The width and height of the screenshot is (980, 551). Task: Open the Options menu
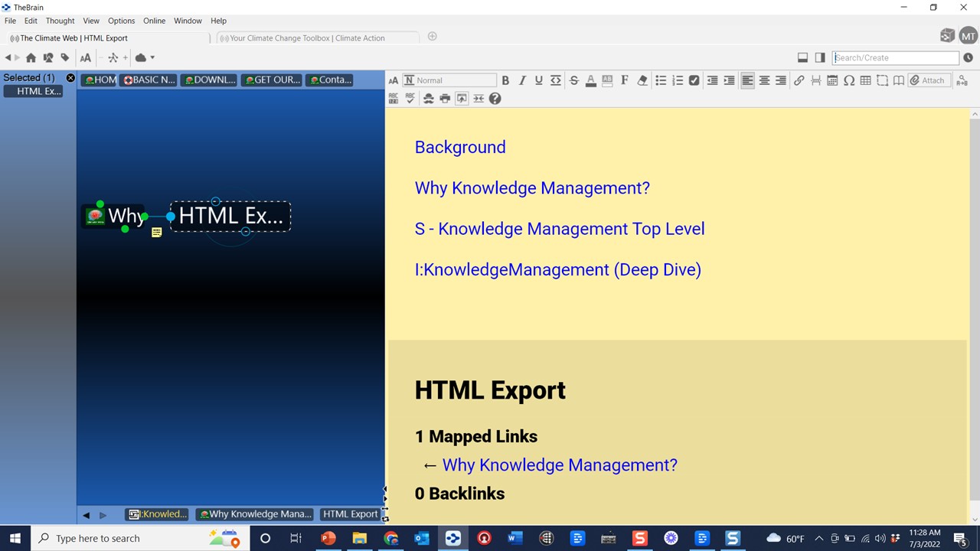point(121,21)
